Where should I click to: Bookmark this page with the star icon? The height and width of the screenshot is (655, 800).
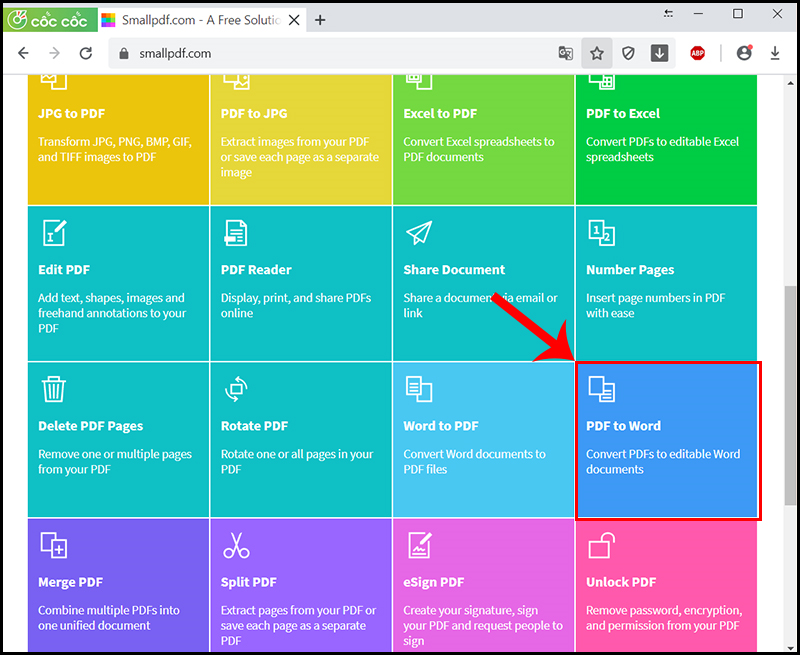pos(597,53)
